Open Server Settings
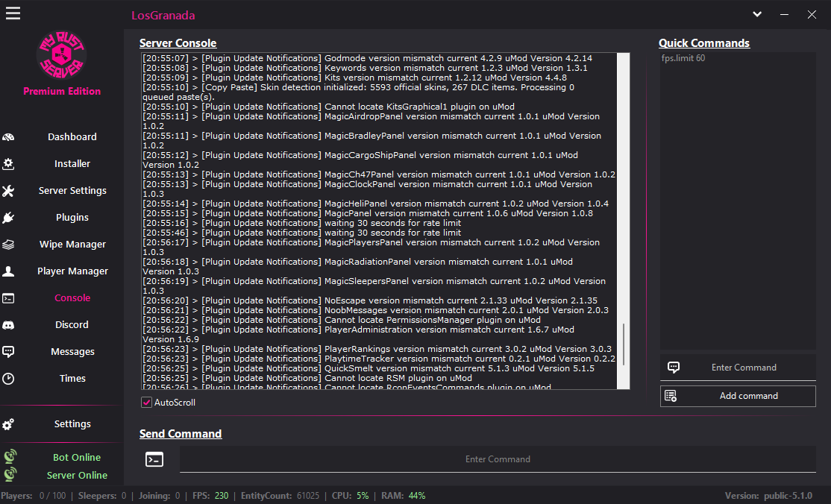Image resolution: width=831 pixels, height=504 pixels. [x=72, y=190]
